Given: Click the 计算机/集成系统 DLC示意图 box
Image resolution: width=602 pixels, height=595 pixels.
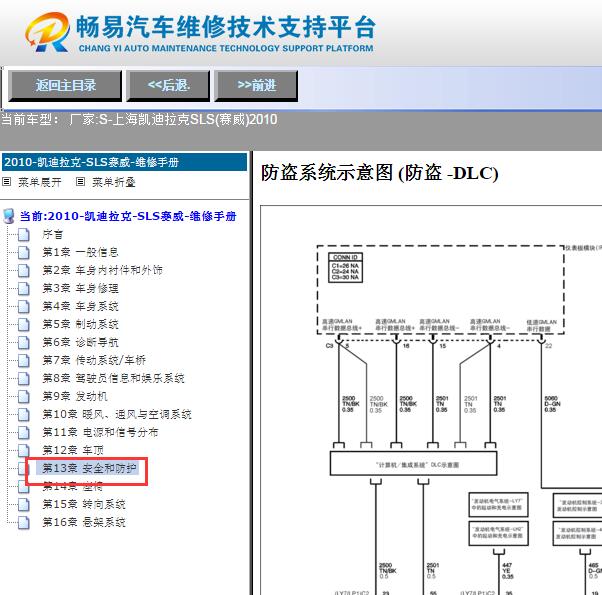Looking at the screenshot, I should [413, 463].
